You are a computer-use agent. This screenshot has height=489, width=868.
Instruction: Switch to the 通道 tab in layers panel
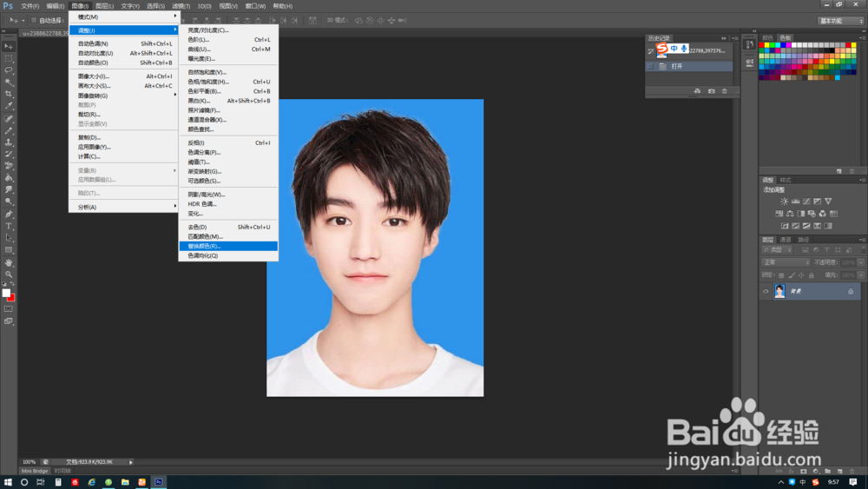point(786,240)
